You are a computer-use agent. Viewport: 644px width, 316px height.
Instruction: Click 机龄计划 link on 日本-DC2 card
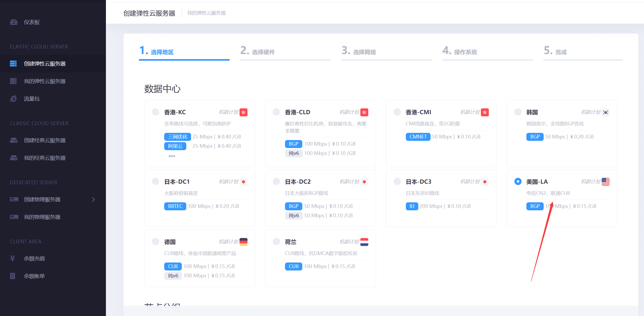349,182
